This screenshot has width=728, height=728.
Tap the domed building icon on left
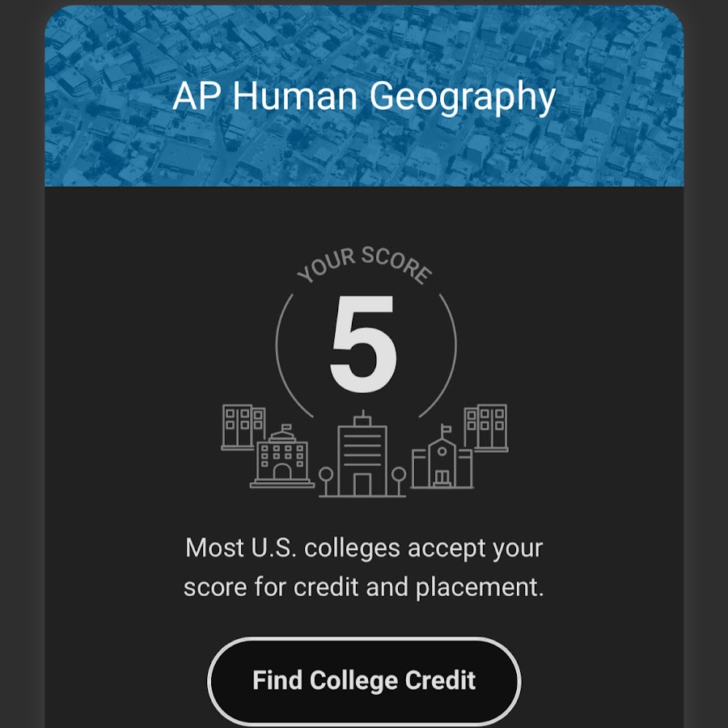pos(282,459)
